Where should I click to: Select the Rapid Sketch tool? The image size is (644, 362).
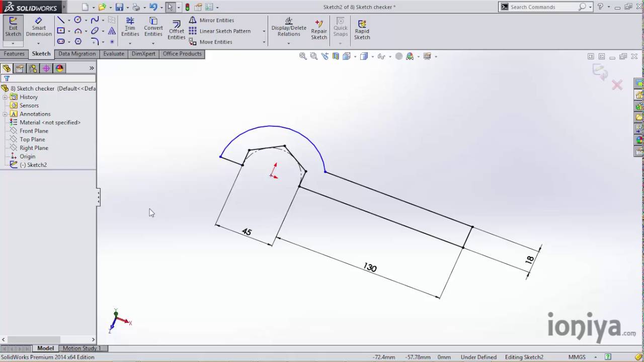tap(362, 28)
